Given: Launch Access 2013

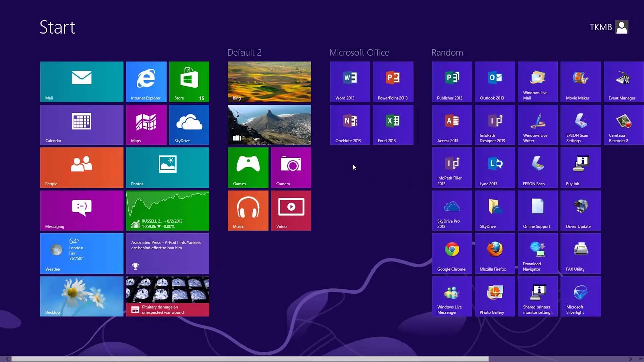Looking at the screenshot, I should (x=452, y=125).
